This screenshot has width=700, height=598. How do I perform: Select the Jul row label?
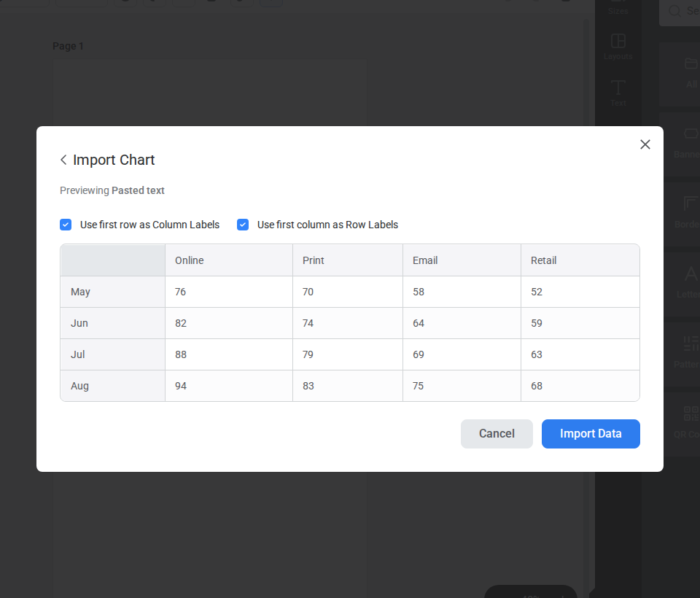(113, 354)
